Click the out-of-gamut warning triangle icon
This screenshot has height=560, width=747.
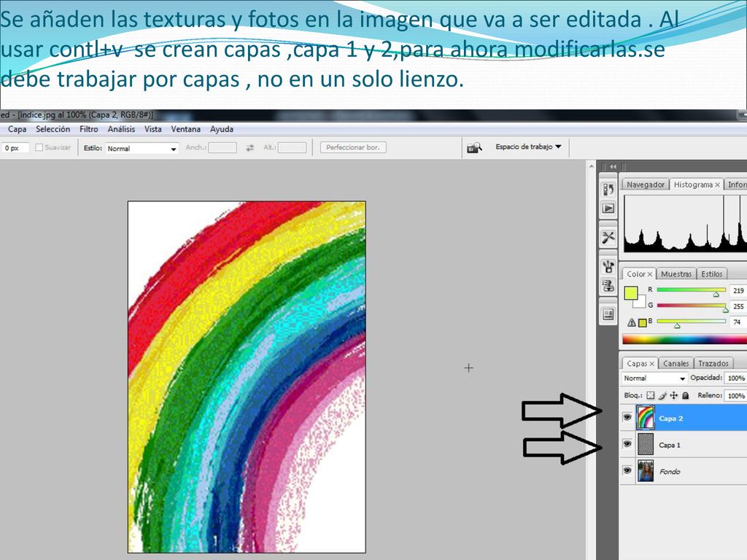pos(632,322)
